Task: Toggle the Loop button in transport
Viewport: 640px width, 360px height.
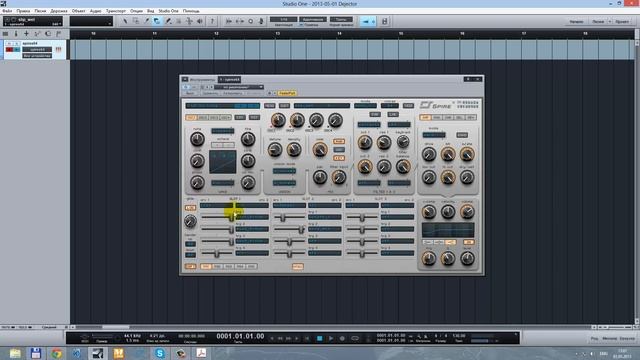Action: pos(355,338)
